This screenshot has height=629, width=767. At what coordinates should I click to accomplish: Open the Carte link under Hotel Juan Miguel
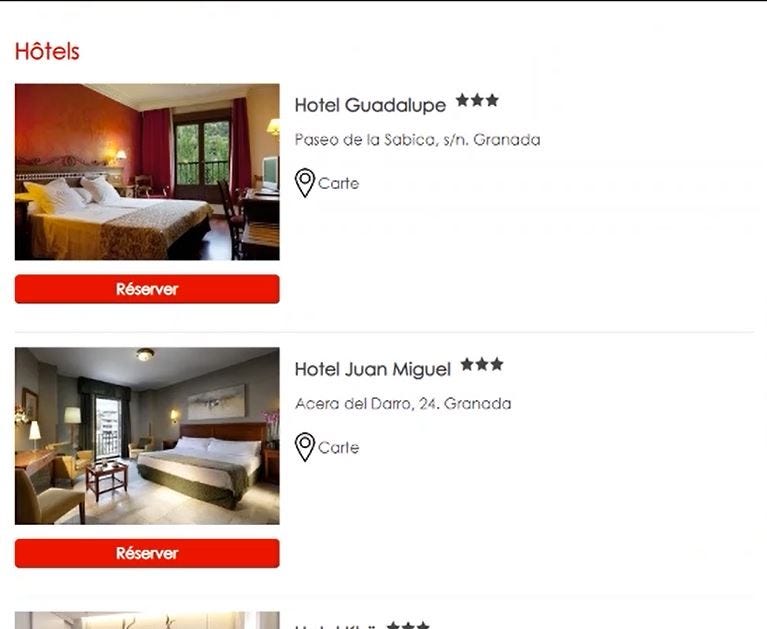338,448
